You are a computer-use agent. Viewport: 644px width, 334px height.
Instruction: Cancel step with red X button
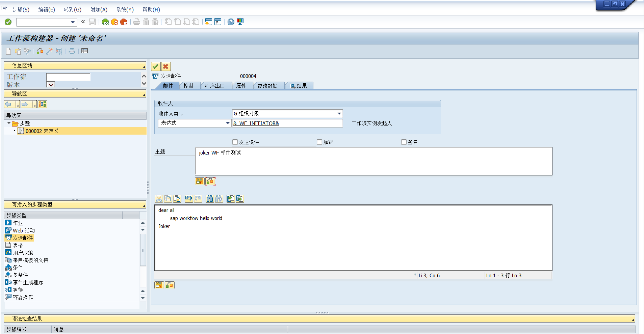click(165, 66)
